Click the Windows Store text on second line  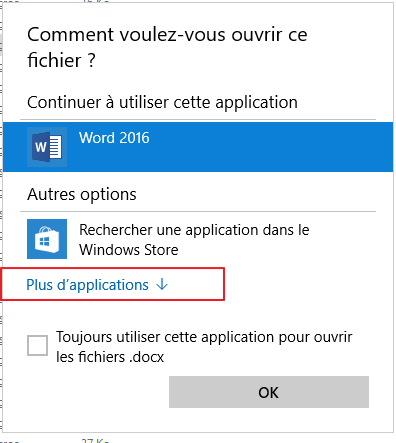pos(129,250)
